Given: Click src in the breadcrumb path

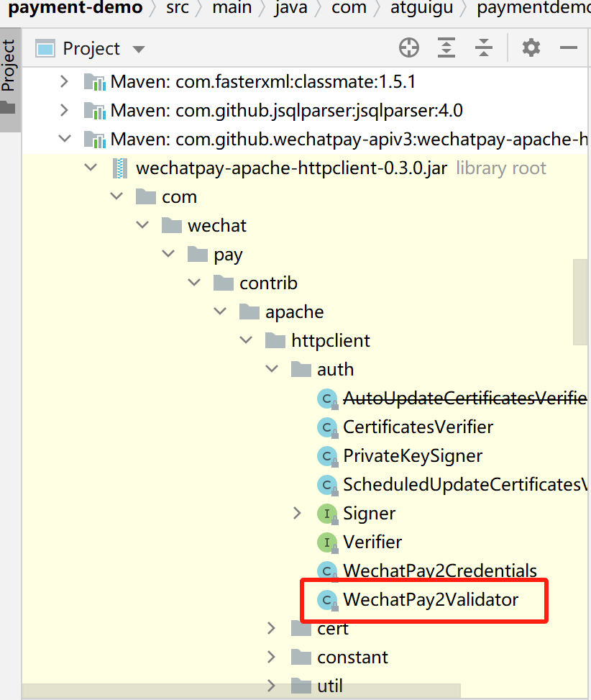Looking at the screenshot, I should [178, 8].
